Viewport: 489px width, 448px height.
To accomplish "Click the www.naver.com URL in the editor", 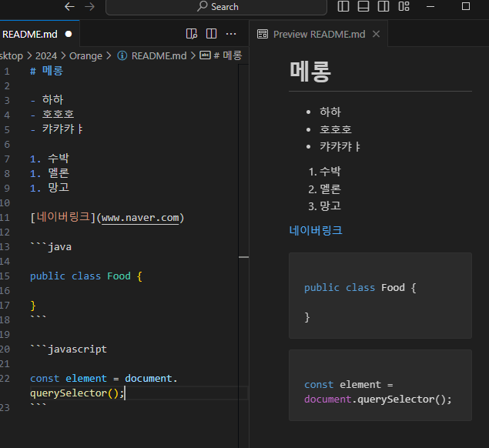I will 141,218.
